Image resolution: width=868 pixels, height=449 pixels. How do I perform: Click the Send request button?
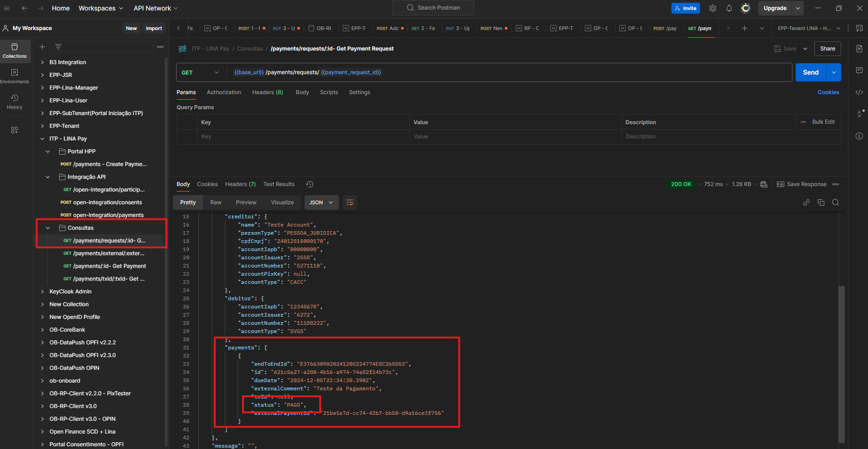[x=810, y=72]
